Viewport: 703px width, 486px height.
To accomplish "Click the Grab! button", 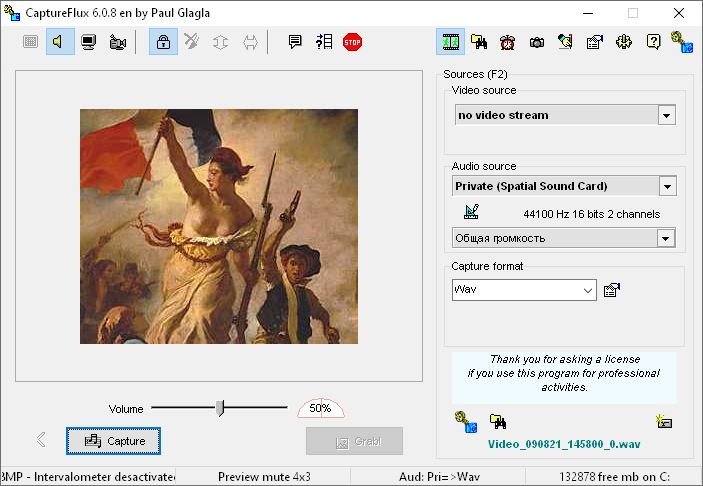I will point(354,441).
